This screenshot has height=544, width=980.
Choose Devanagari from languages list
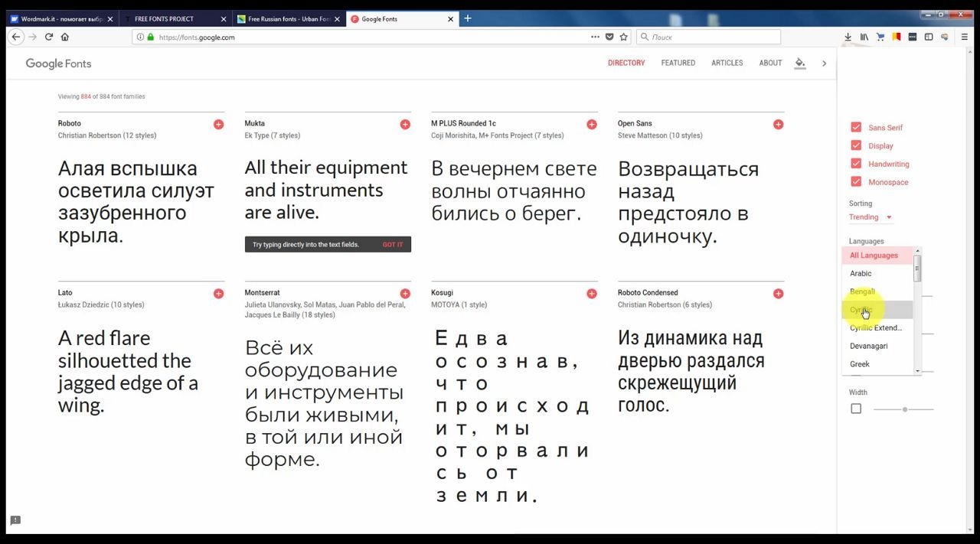click(x=877, y=346)
